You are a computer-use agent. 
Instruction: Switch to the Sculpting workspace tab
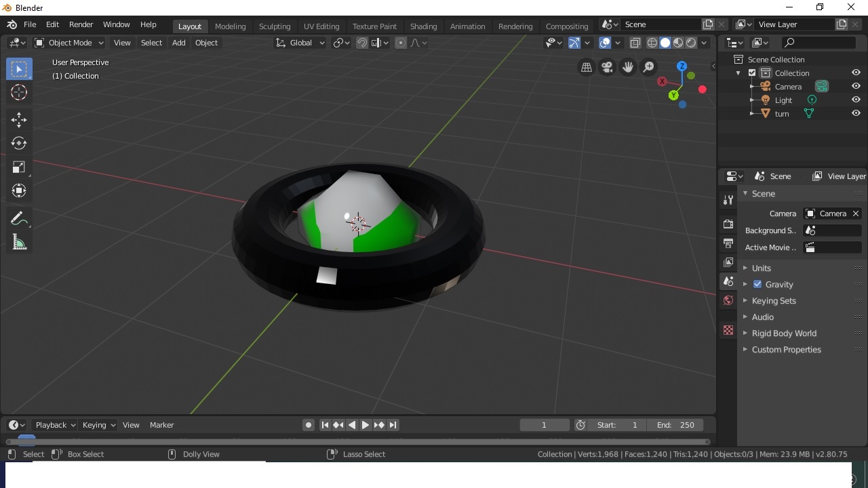pyautogui.click(x=275, y=26)
